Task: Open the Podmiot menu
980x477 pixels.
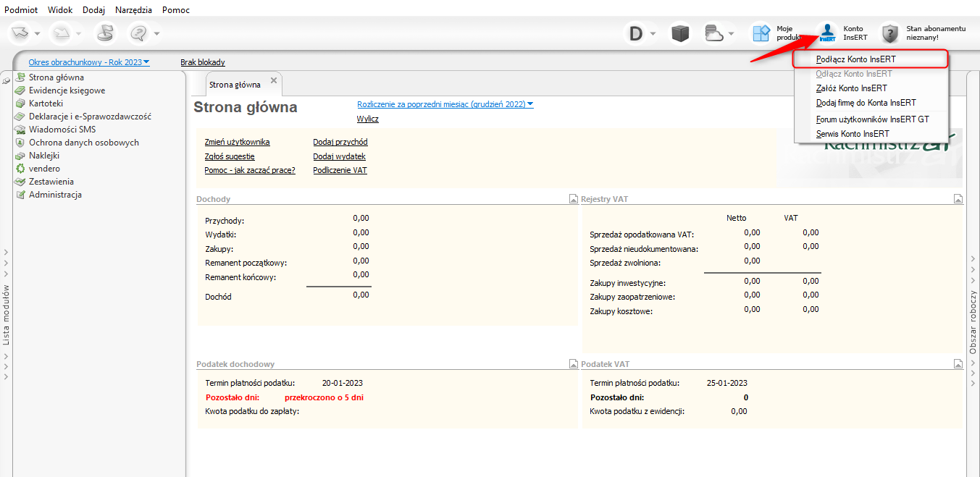Action: tap(21, 10)
